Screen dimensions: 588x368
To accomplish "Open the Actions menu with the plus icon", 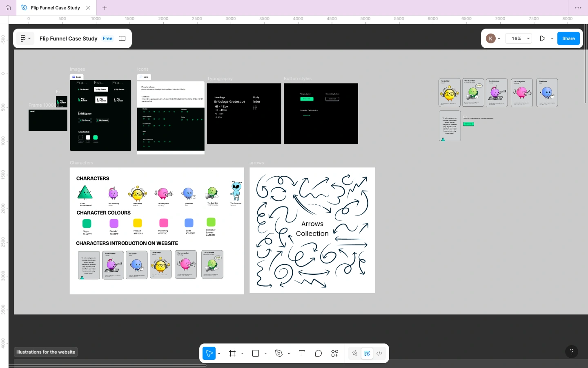I will [334, 353].
